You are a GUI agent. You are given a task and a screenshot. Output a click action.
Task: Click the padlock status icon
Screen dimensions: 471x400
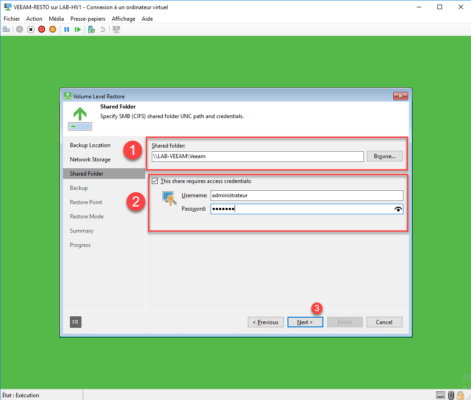pos(460,395)
